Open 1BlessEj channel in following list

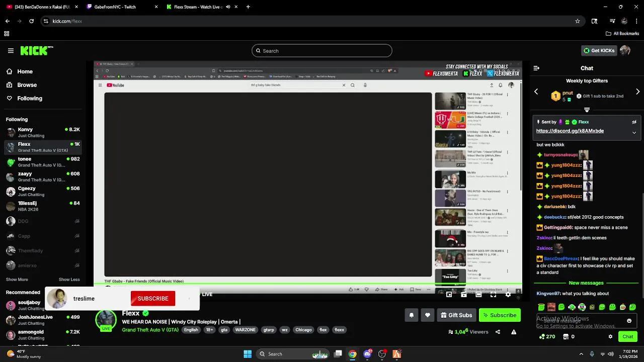(43, 206)
